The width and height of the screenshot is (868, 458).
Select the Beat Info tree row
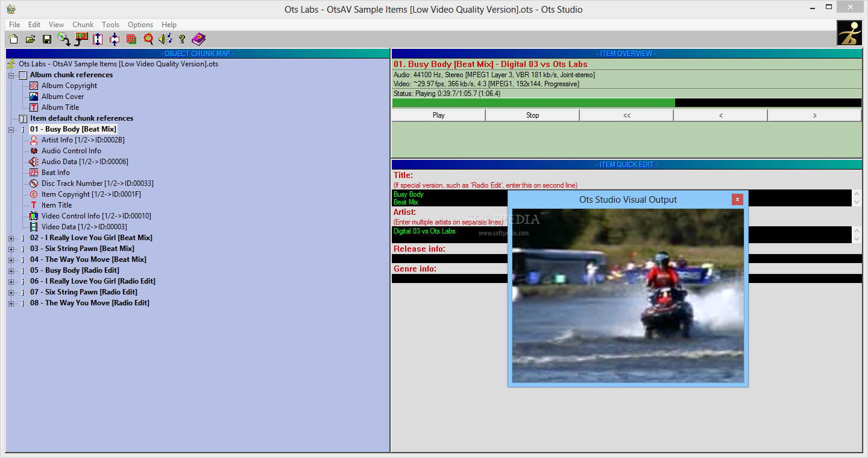(55, 173)
